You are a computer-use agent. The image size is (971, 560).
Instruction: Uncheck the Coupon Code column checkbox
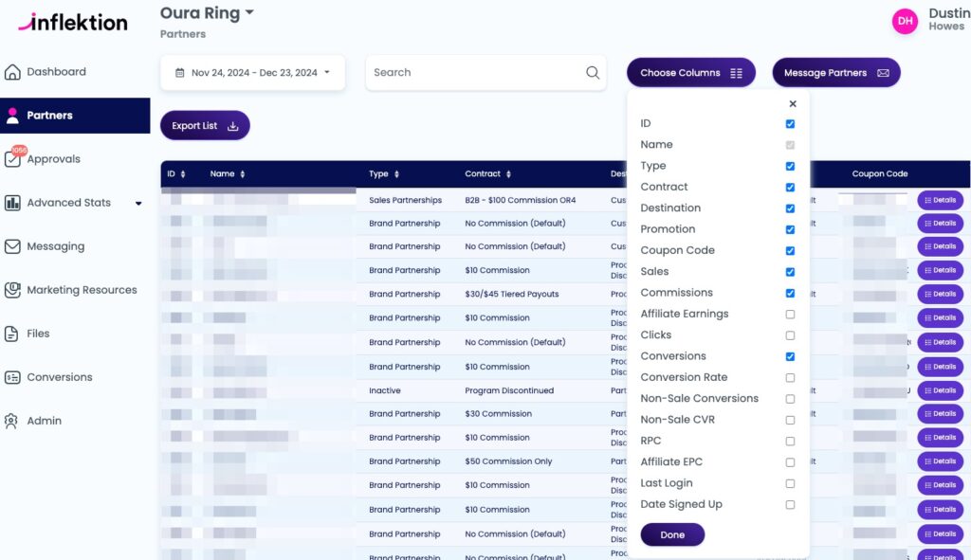(x=790, y=250)
